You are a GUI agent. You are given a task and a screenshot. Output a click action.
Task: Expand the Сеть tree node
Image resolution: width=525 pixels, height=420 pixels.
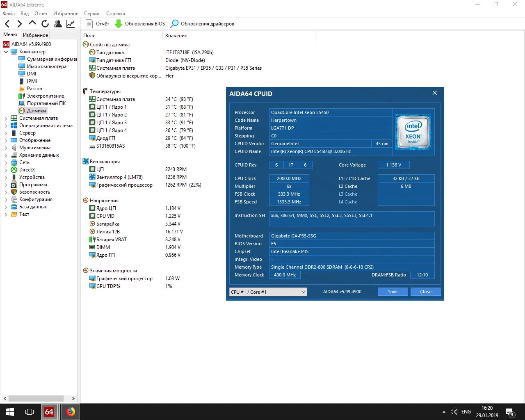6,162
